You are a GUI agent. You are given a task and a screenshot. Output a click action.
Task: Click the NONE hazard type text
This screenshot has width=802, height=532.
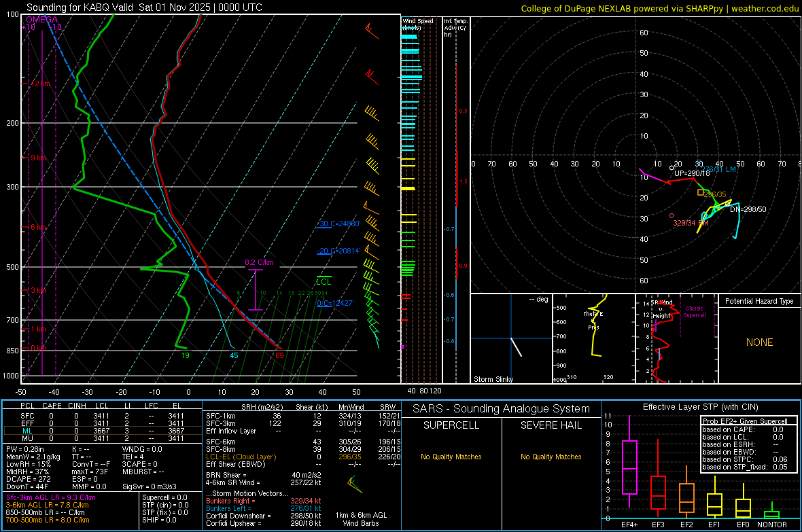click(759, 342)
